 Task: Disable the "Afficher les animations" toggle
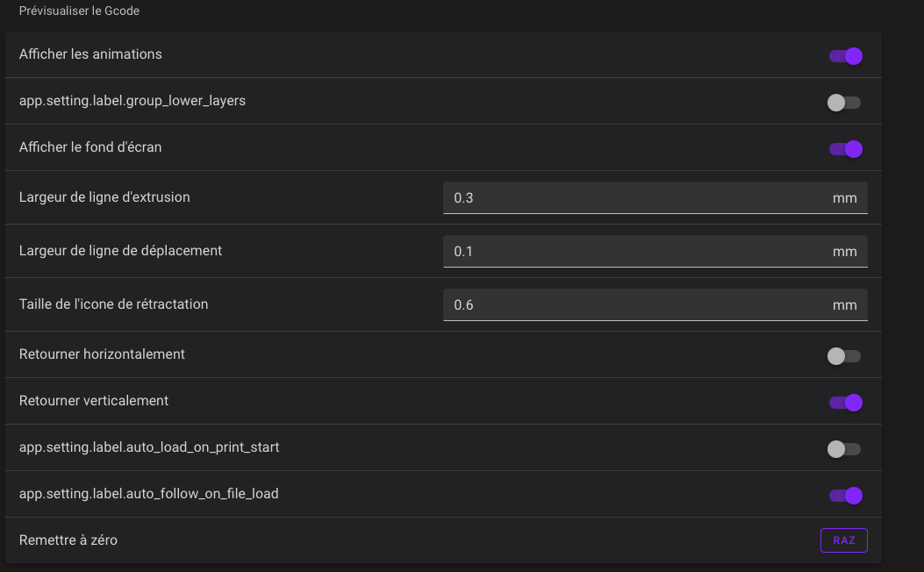point(846,55)
